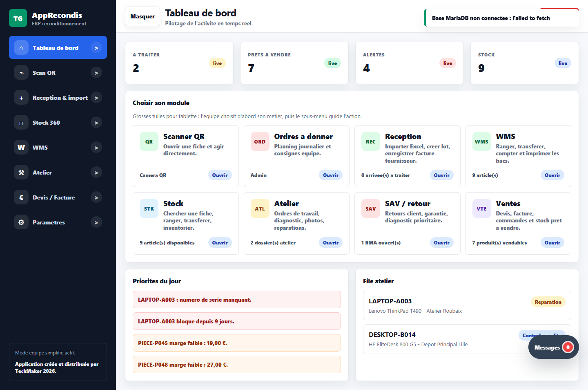Expand the Scan QR submenu arrow
Image resolution: width=588 pixels, height=390 pixels.
(96, 73)
